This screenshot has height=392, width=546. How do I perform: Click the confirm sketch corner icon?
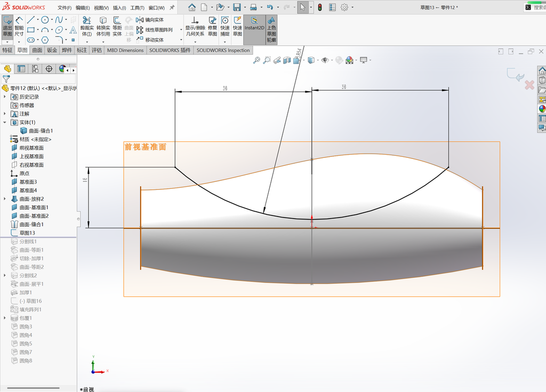tap(515, 75)
